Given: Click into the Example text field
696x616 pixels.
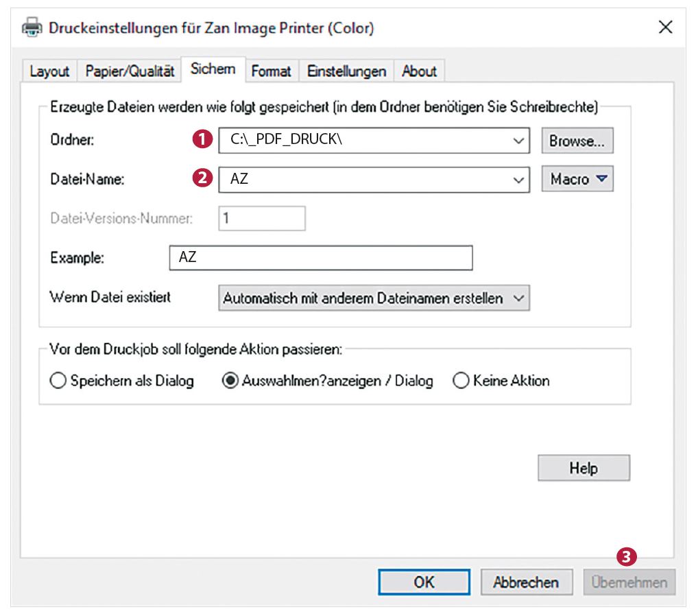Looking at the screenshot, I should click(x=320, y=258).
